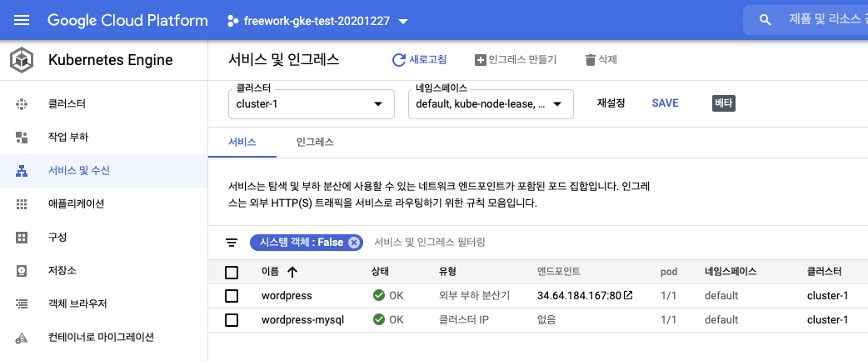Check the wordpress row checkbox
The width and height of the screenshot is (868, 361).
point(232,296)
